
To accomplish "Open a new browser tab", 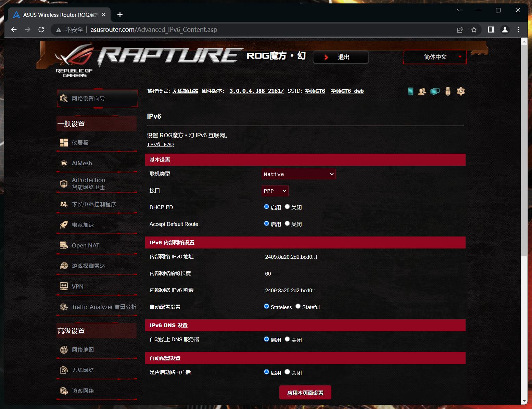I will [120, 15].
